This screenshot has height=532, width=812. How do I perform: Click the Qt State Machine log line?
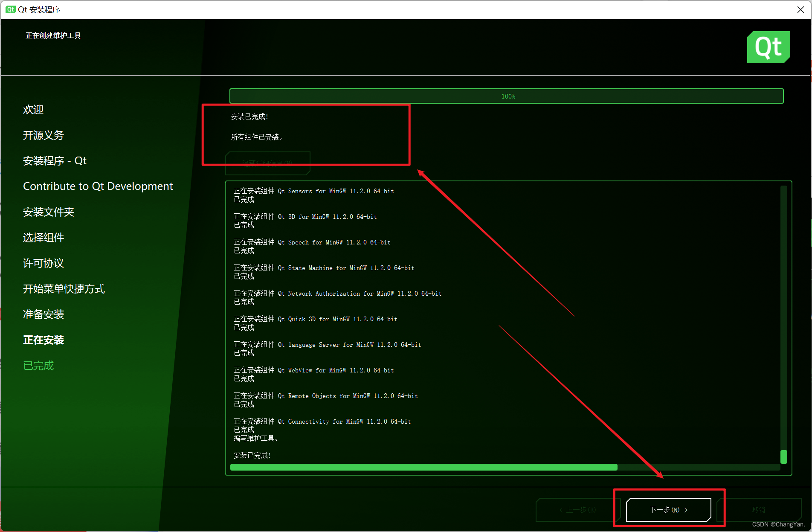click(324, 268)
